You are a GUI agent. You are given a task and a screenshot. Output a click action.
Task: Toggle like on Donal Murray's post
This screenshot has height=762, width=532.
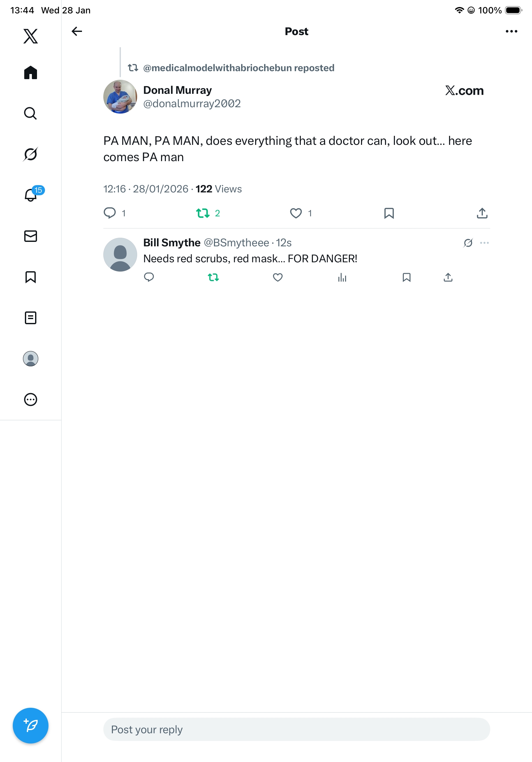coord(296,213)
